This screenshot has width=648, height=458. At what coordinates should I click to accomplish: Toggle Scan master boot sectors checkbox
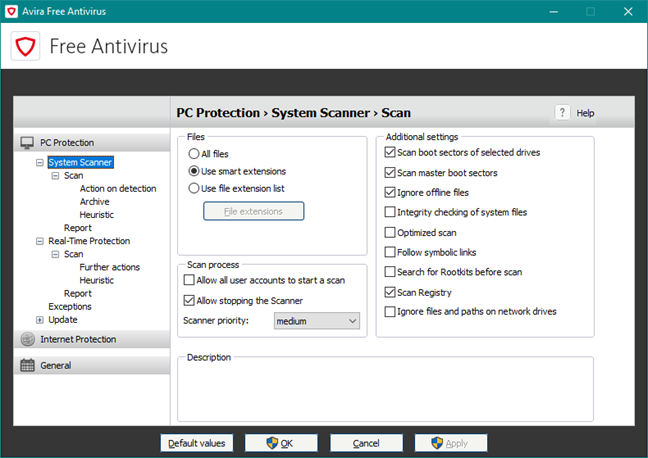[x=390, y=172]
